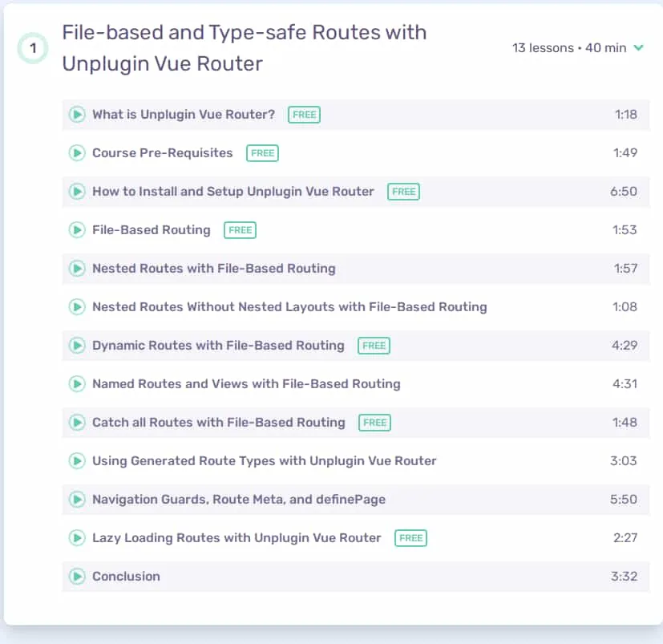Click the 4:31 duration

pyautogui.click(x=625, y=384)
